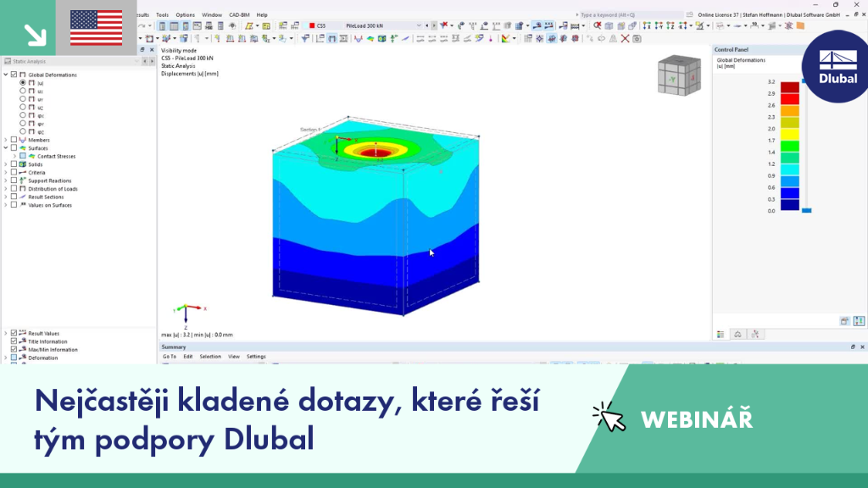The image size is (868, 488).
Task: Open Edit menu in Summary panel
Action: (188, 357)
